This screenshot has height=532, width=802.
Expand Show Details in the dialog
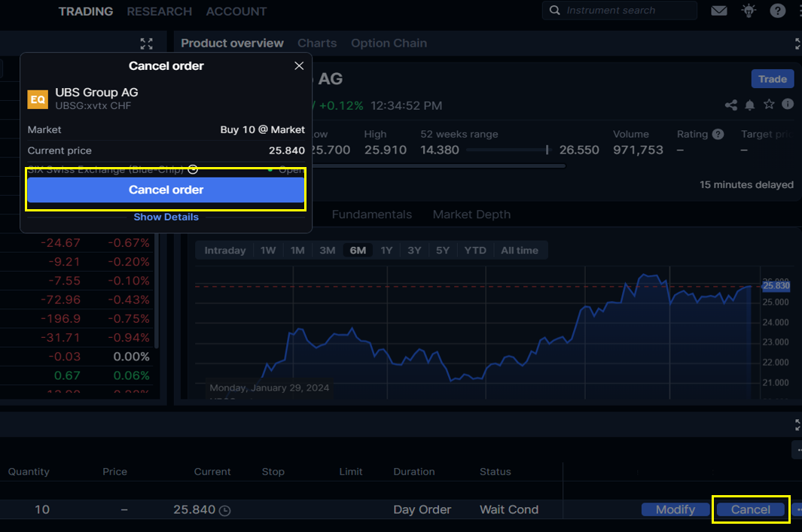(166, 217)
